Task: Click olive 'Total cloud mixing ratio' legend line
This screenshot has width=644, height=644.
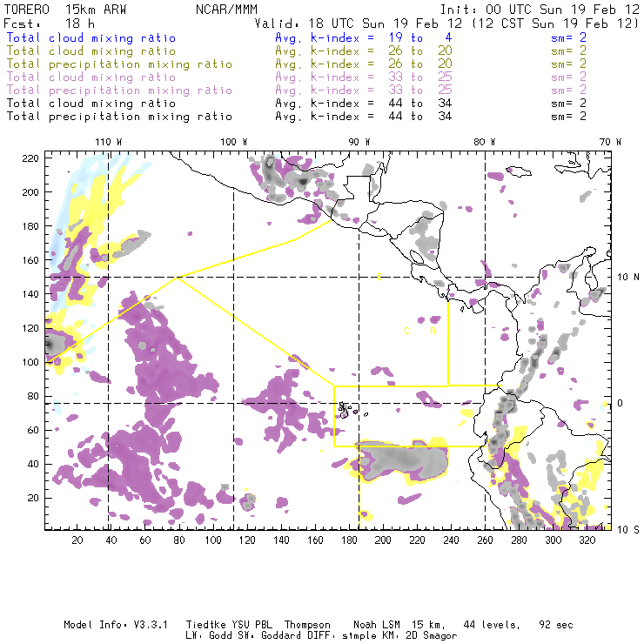Action: 91,51
